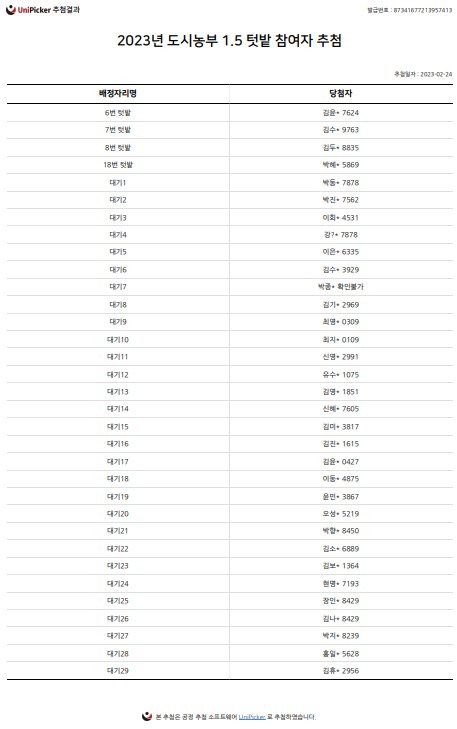Click the 대기29 waiting list row

(230, 670)
